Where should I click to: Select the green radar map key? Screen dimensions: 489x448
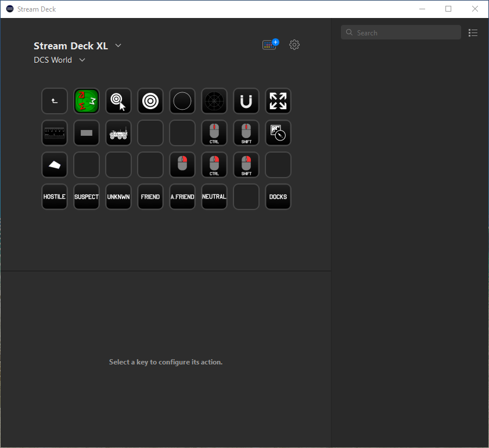tap(87, 101)
